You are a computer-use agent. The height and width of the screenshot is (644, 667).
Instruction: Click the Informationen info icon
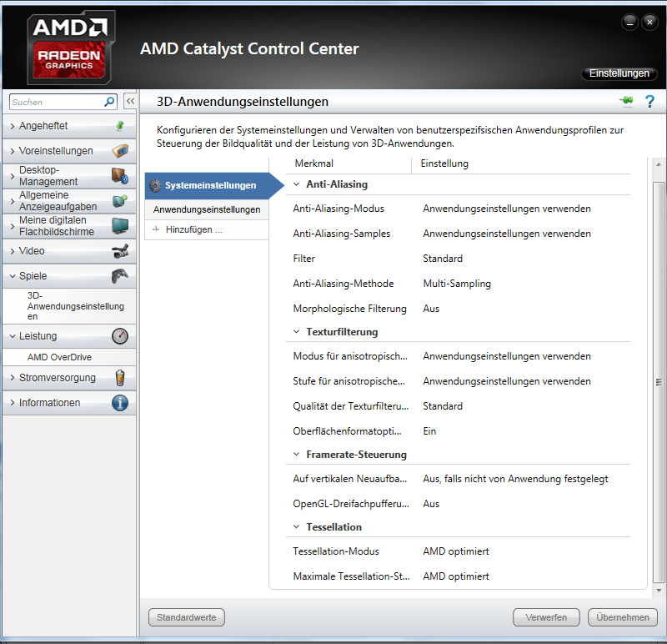coord(120,403)
